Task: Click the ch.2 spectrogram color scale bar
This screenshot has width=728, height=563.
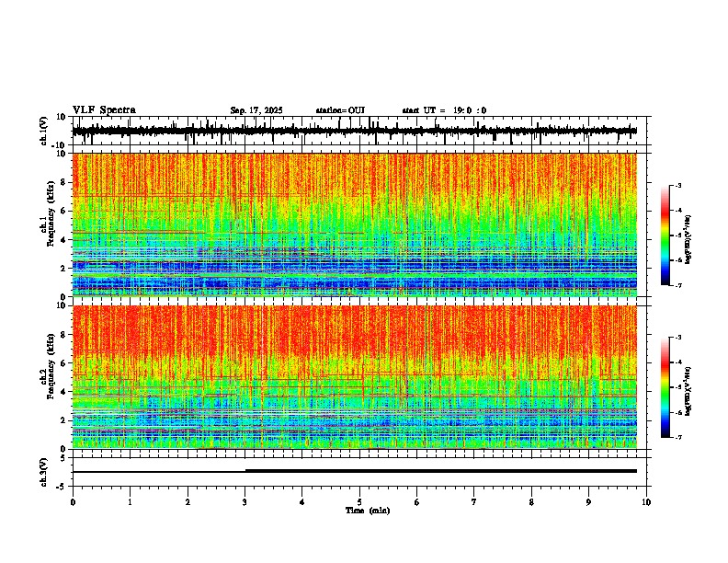Action: click(665, 387)
